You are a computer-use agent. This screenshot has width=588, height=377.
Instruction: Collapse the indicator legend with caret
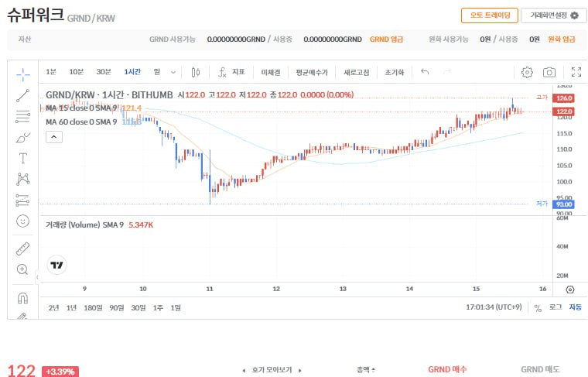point(54,137)
